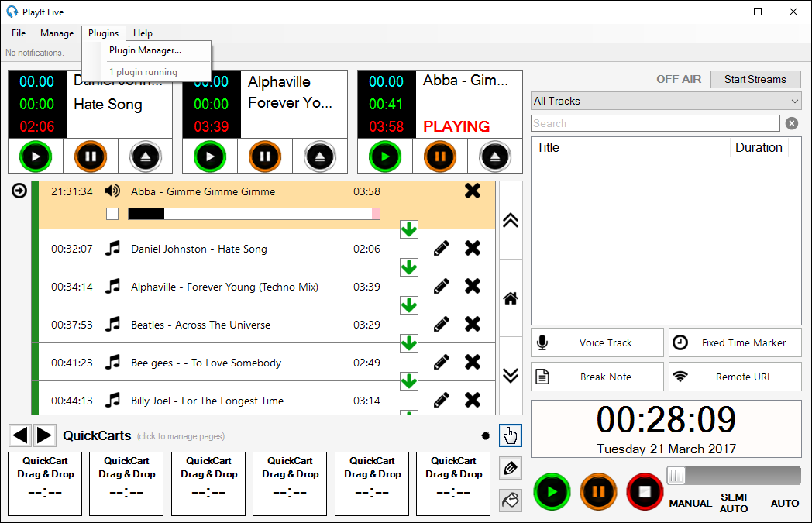
Task: Delete Alphaville - Forever Young from playlist
Action: [x=473, y=287]
